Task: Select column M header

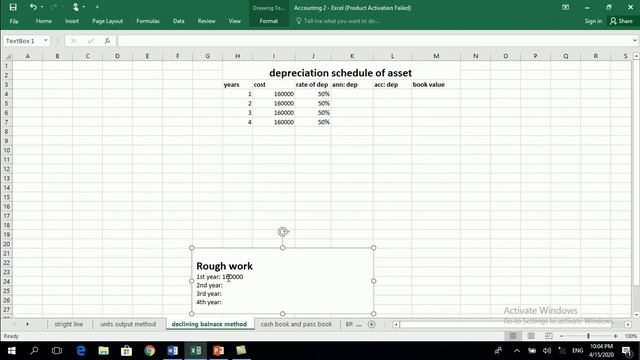Action: tap(436, 56)
